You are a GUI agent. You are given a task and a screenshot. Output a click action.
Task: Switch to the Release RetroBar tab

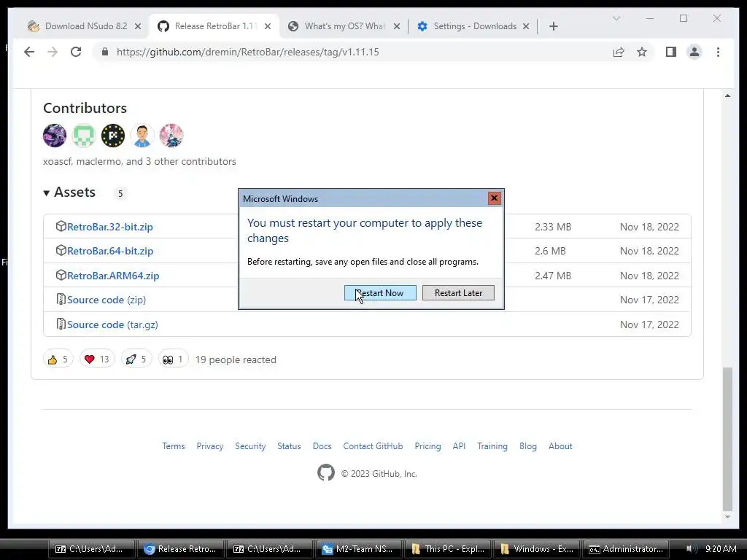pos(214,26)
